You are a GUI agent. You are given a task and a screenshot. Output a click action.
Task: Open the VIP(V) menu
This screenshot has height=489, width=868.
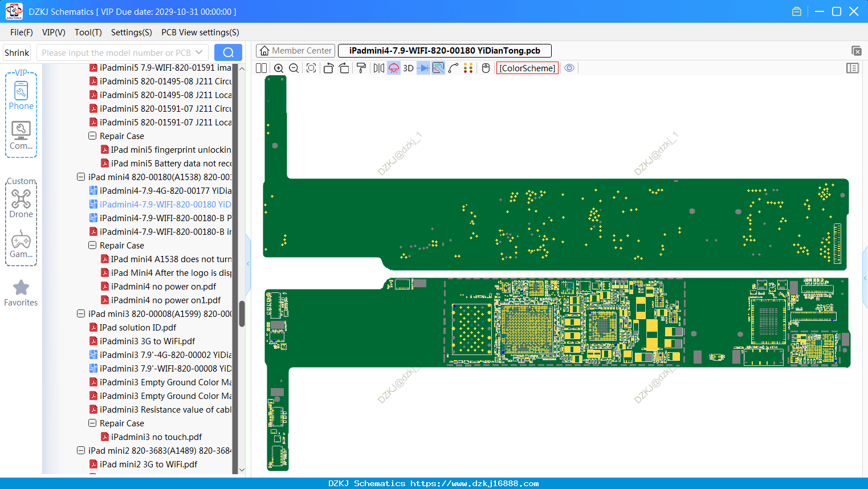54,32
